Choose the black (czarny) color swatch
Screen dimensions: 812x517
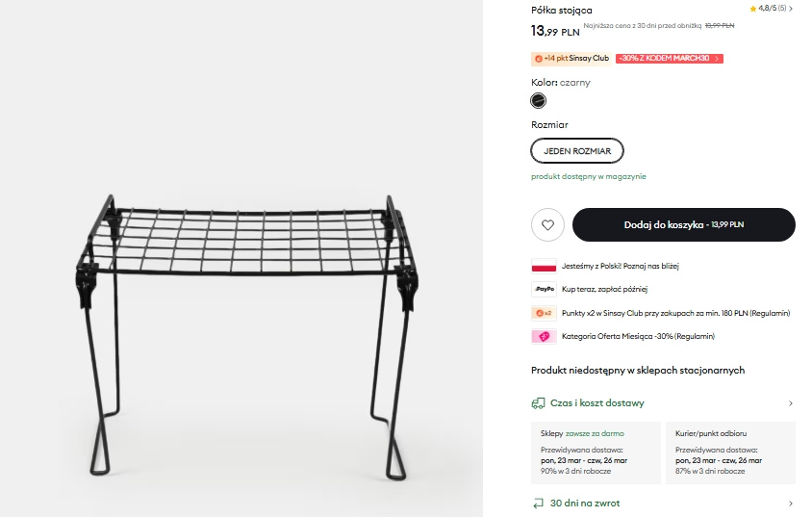(538, 100)
